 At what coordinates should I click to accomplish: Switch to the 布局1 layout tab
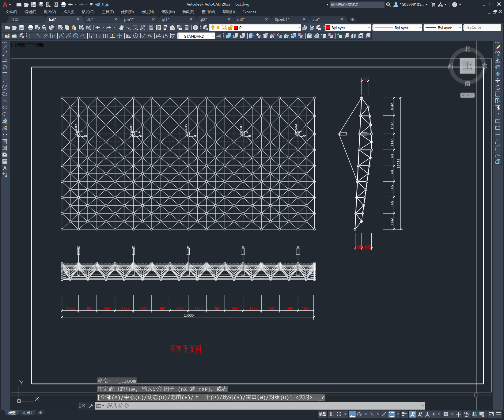pyautogui.click(x=27, y=413)
